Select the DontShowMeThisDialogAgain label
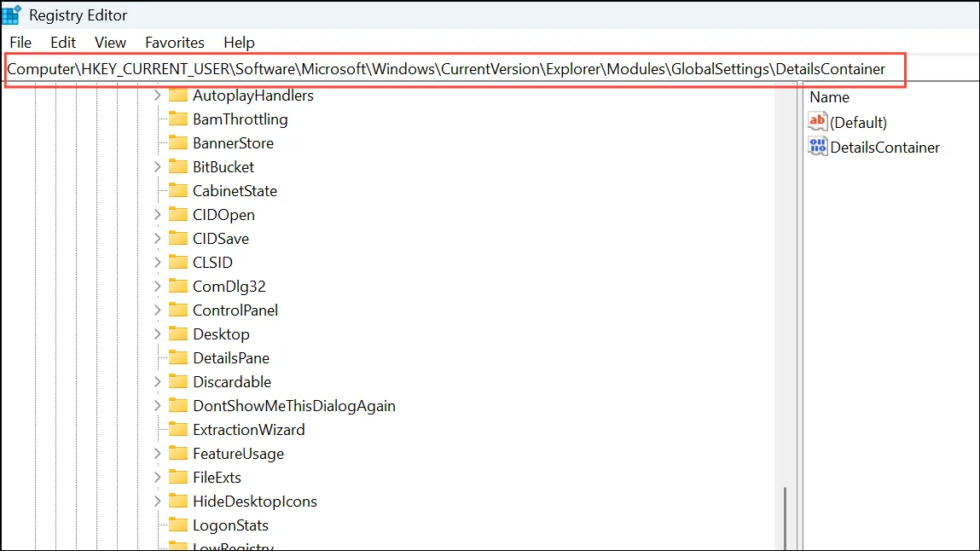Image resolution: width=980 pixels, height=551 pixels. tap(294, 406)
